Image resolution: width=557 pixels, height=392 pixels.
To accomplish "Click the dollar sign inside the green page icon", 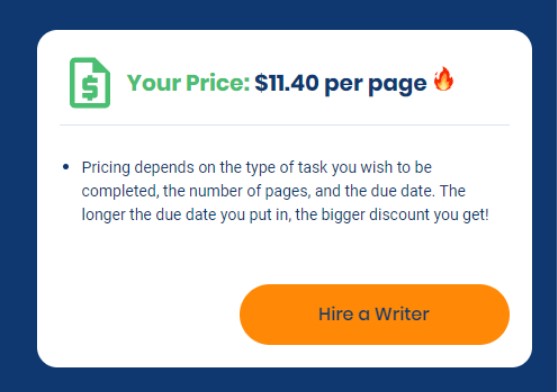I will pos(90,88).
